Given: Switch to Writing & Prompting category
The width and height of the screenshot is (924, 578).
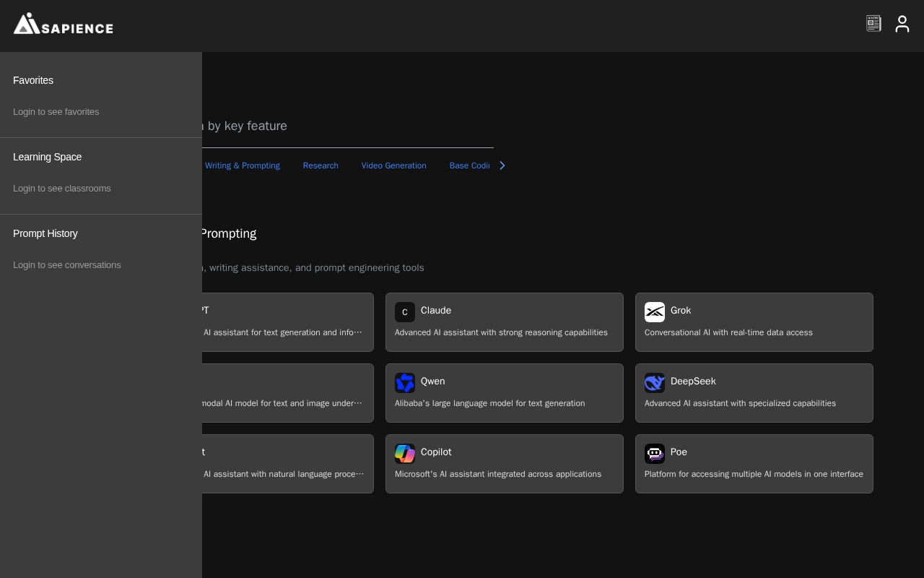Looking at the screenshot, I should click(243, 165).
